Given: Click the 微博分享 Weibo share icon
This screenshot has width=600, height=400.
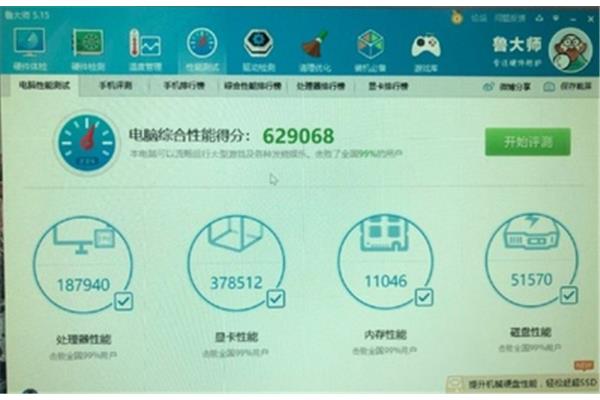Looking at the screenshot, I should pyautogui.click(x=489, y=87).
